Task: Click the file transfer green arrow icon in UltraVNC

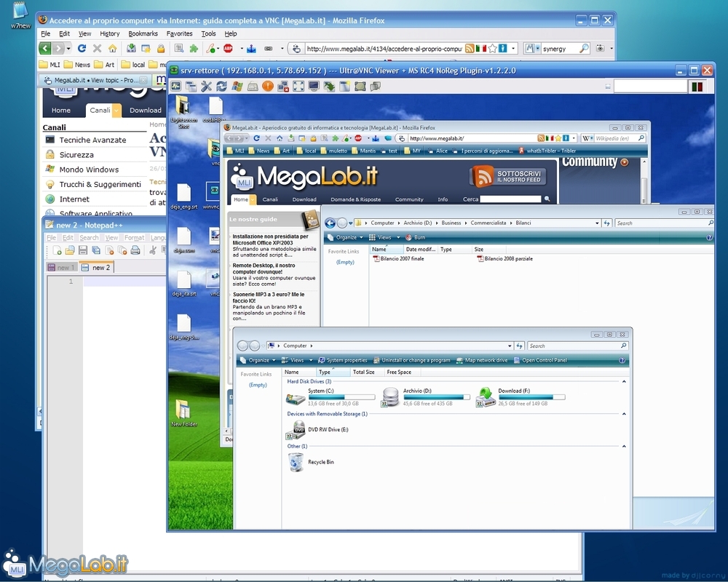Action: 329,87
